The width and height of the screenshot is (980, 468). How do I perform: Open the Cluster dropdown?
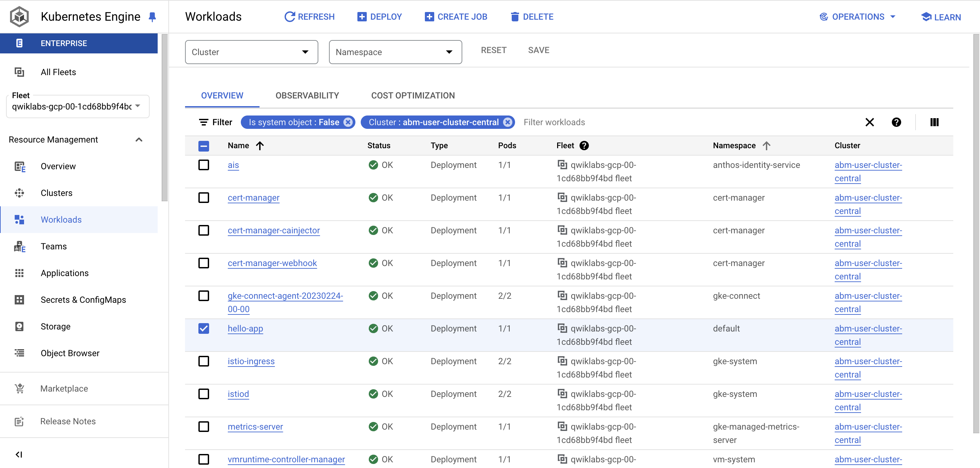252,52
